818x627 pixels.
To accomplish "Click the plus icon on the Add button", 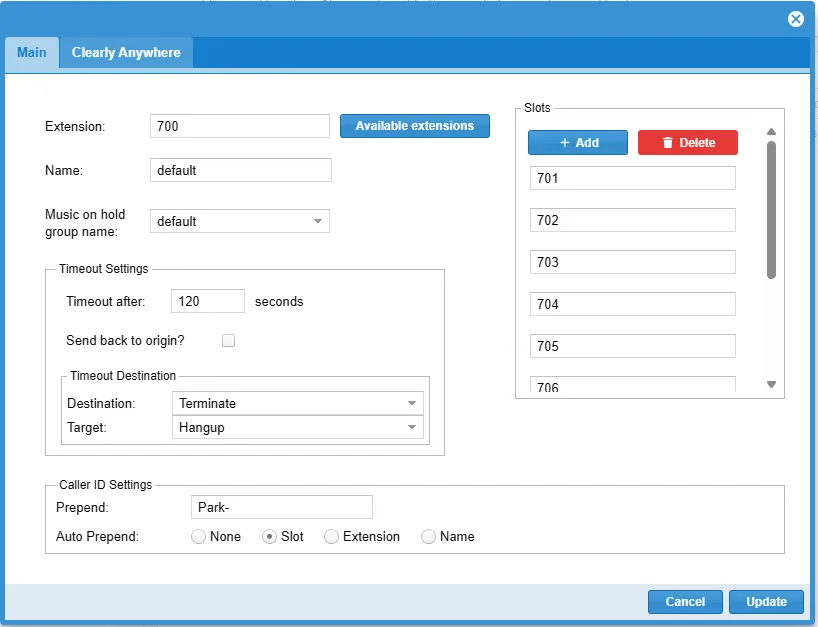I will [564, 142].
